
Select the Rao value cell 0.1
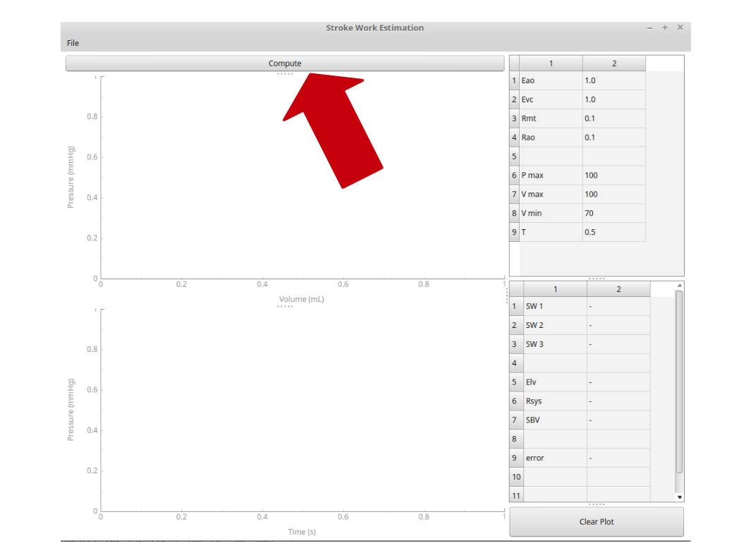tap(613, 138)
